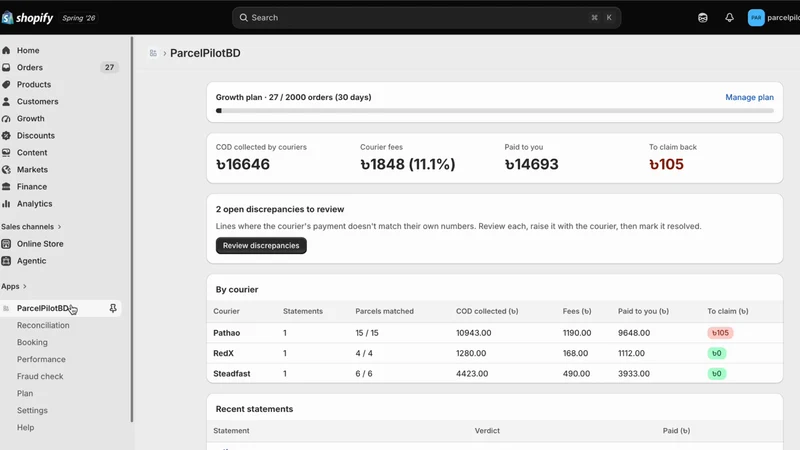
Task: Click the Verdict column header
Action: coord(487,431)
